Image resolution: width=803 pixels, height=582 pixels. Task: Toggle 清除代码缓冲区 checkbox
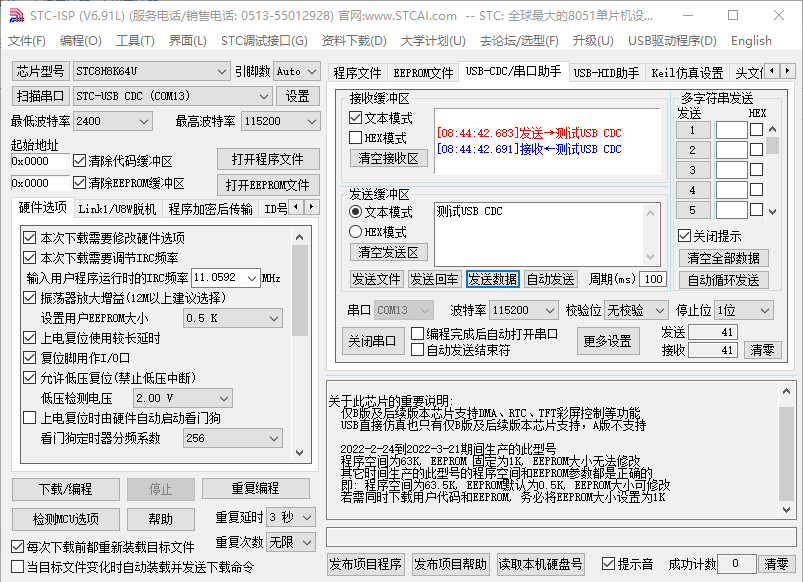79,161
